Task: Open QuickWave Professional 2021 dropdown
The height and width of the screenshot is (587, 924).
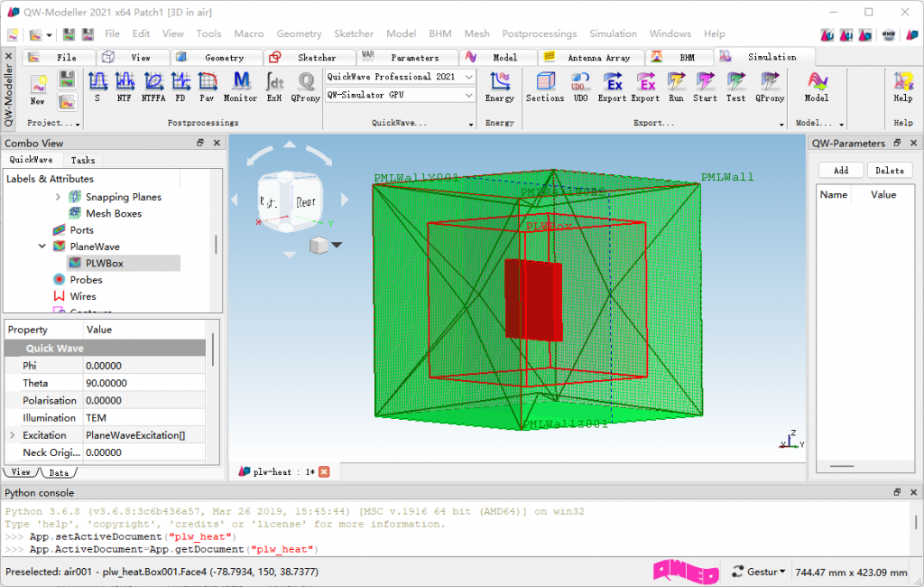Action: tap(400, 77)
